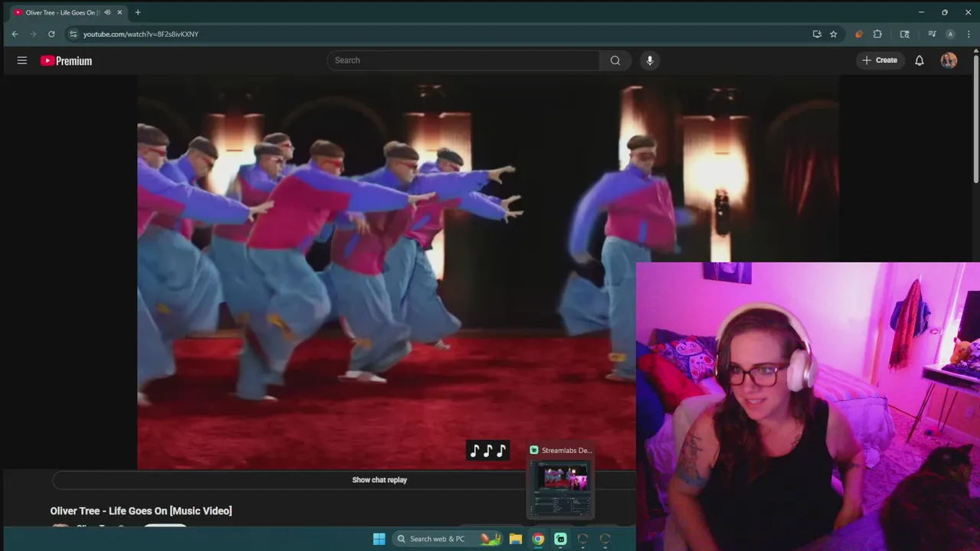
Task: Click the Create button
Action: click(879, 60)
